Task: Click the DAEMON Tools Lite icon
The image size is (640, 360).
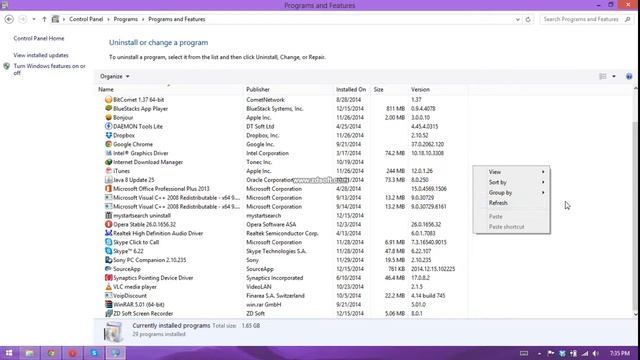Action: coord(108,127)
